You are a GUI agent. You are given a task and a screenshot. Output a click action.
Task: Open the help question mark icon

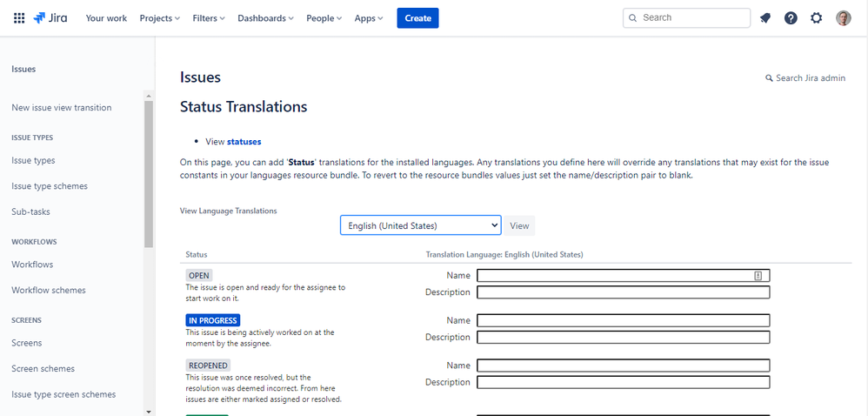791,18
